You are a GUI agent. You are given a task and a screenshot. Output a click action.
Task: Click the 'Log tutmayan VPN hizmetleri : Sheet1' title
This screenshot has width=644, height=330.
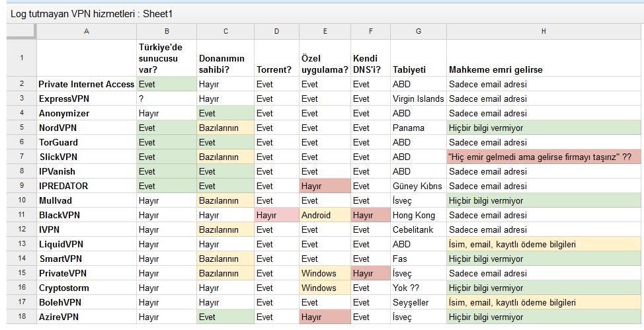coord(92,14)
